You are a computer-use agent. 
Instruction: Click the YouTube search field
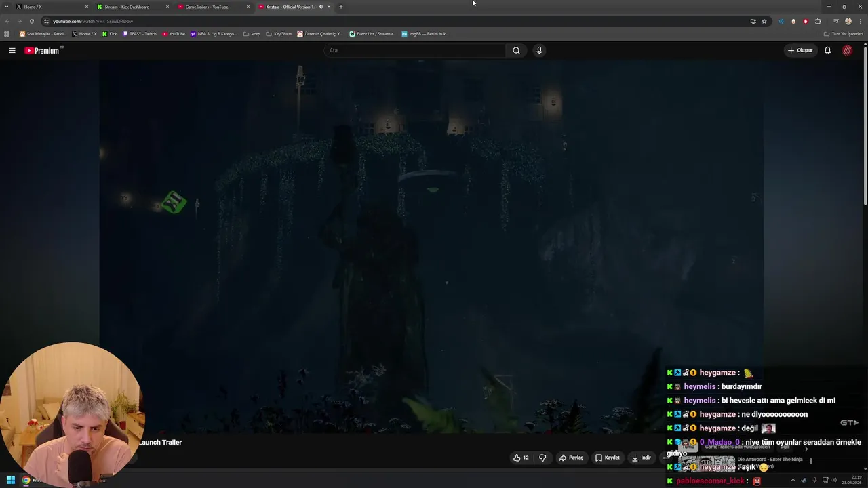(415, 50)
